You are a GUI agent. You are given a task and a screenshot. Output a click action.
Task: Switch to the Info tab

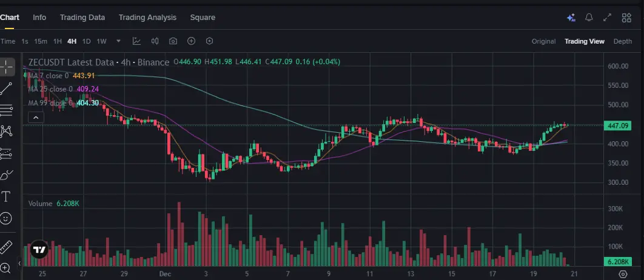click(39, 18)
